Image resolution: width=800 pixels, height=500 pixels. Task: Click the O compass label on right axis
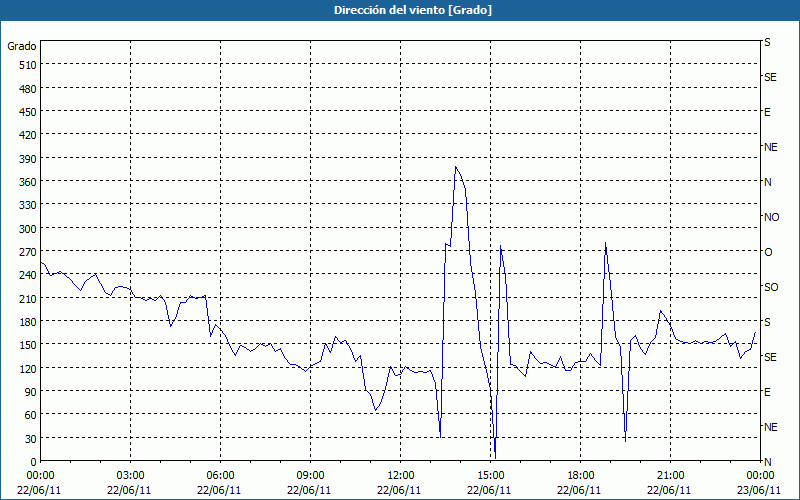768,252
